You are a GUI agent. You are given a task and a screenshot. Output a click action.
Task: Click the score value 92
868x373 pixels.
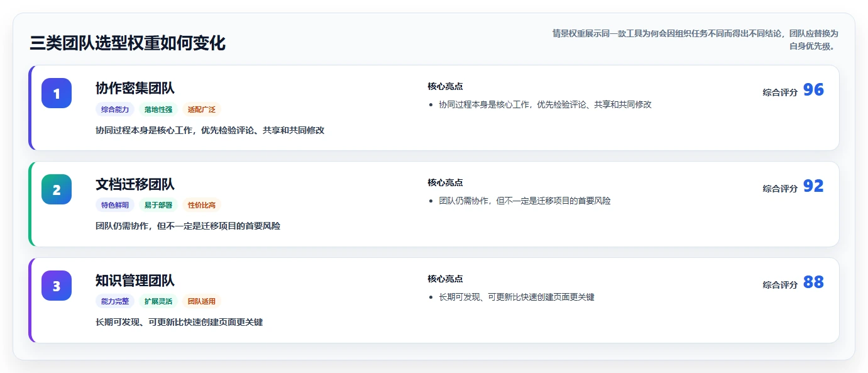pos(813,186)
